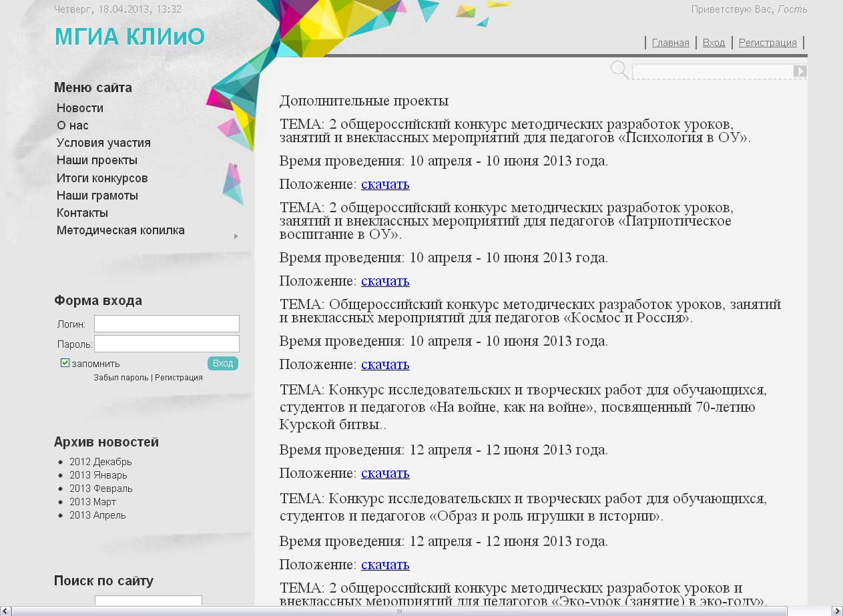Submit search with the arrow button
This screenshot has width=843, height=616.
(x=800, y=71)
